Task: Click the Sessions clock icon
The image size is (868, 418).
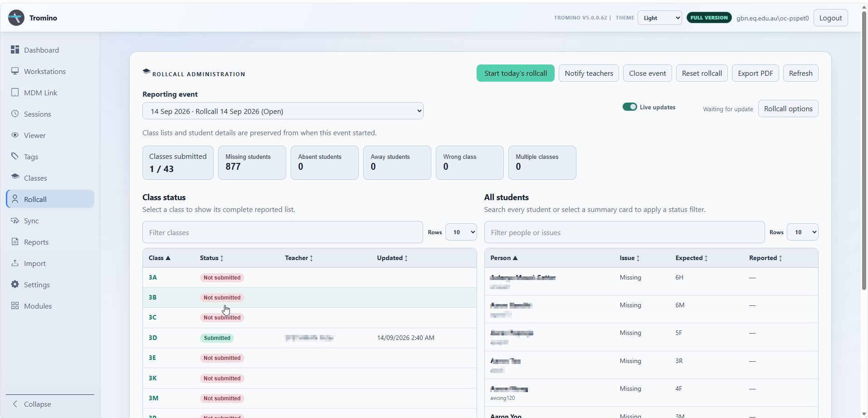Action: point(15,113)
